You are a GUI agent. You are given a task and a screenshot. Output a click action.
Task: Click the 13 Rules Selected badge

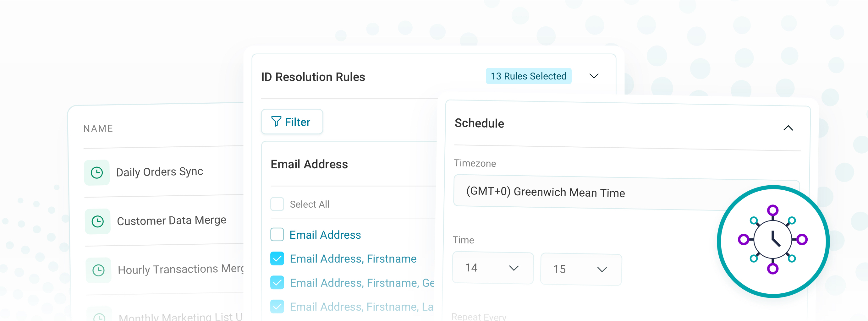pyautogui.click(x=528, y=76)
